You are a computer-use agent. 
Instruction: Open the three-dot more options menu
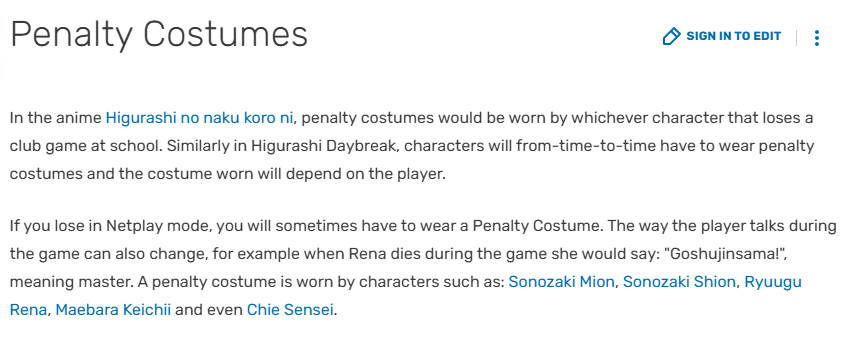tap(816, 37)
